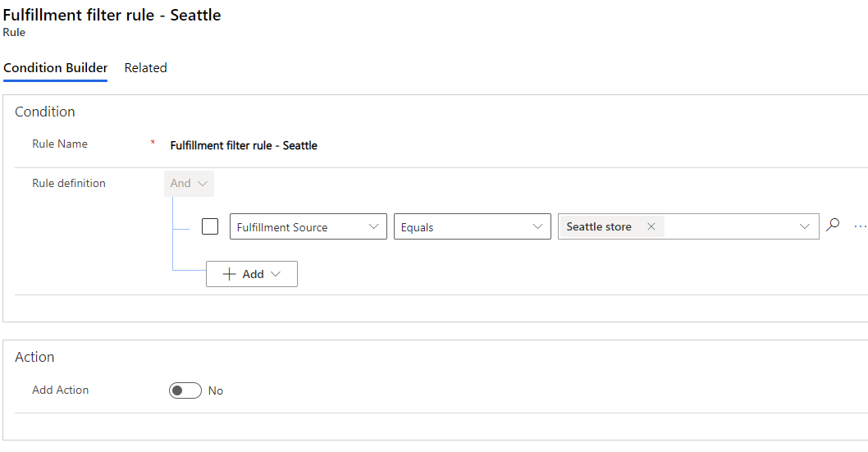Click the plus icon on Add
868x452 pixels.
[230, 274]
